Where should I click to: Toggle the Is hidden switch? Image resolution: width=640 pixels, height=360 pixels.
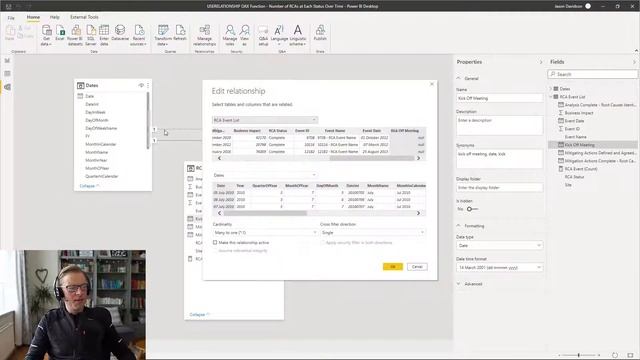tap(472, 209)
